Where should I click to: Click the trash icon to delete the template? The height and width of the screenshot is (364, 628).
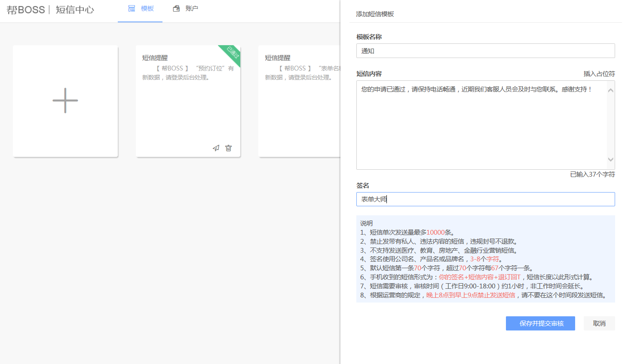[x=228, y=148]
